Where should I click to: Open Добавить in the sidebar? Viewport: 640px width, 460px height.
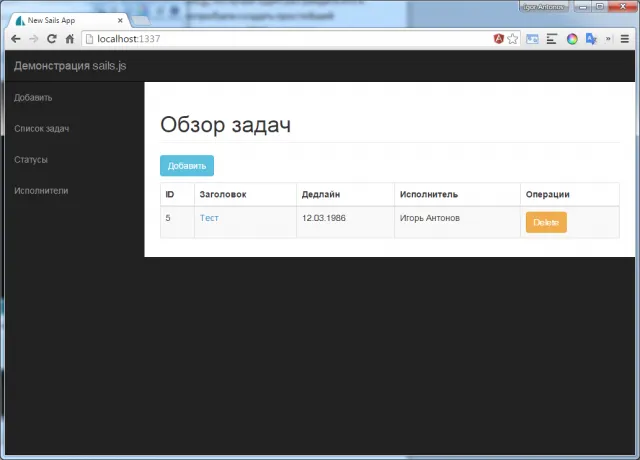point(33,98)
